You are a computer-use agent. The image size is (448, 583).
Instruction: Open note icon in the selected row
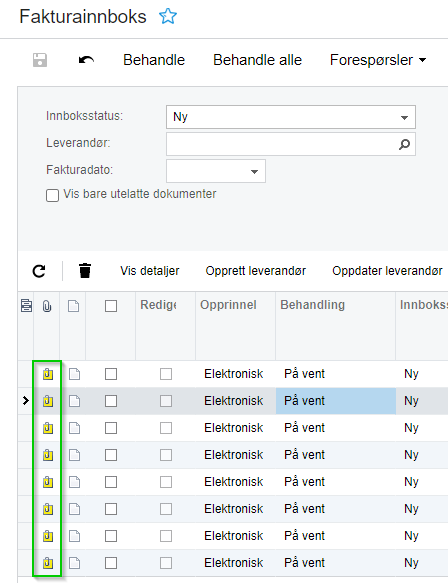tap(74, 401)
